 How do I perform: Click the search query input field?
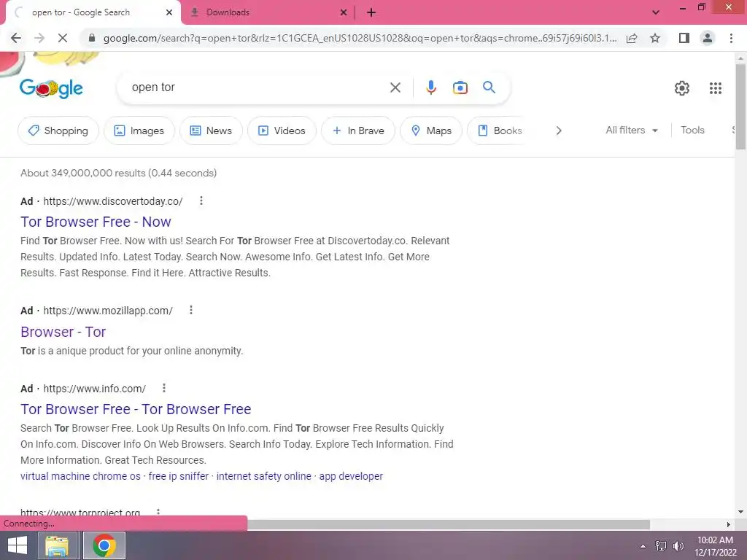click(258, 87)
